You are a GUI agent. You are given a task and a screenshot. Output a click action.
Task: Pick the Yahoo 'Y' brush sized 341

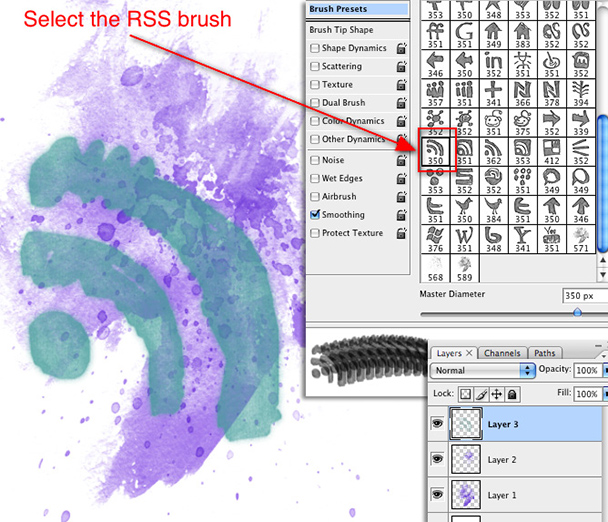522,239
